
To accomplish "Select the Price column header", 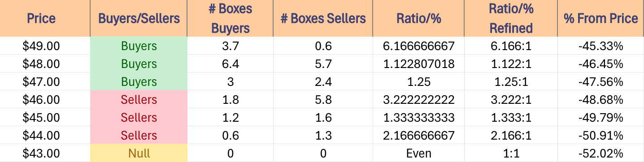I will click(41, 18).
